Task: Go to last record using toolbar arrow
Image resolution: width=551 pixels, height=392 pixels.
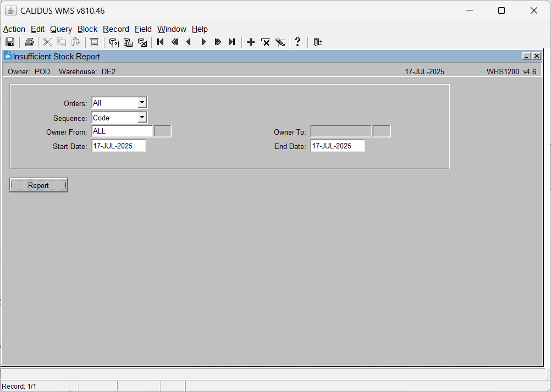Action: 232,42
